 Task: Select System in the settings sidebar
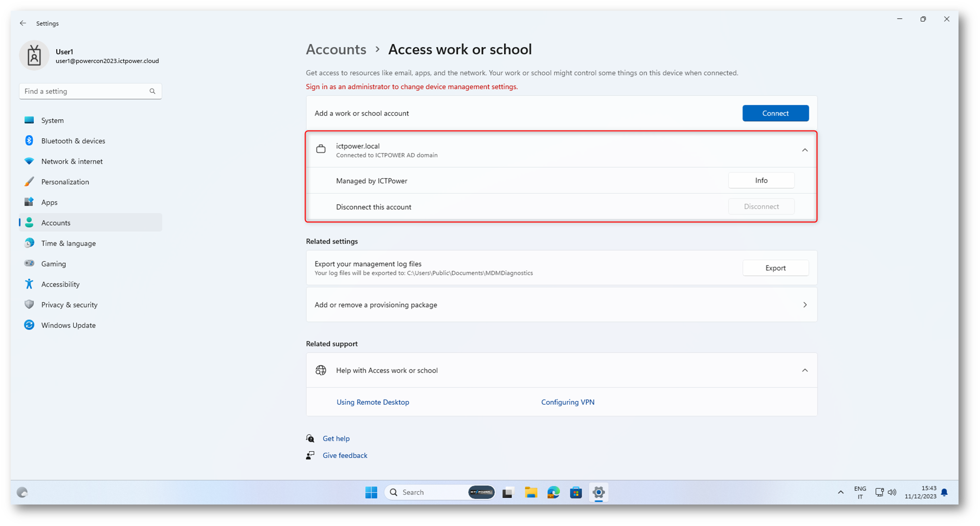click(91, 120)
